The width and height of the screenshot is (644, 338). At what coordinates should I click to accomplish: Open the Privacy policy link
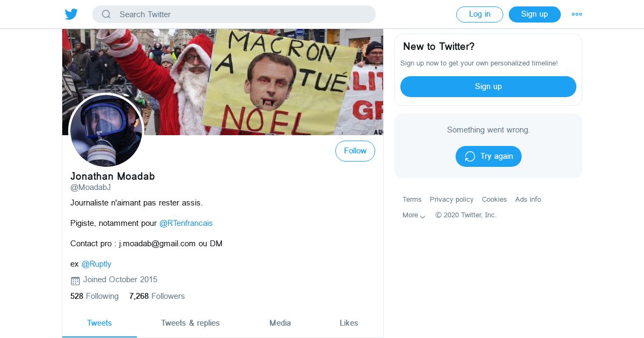(452, 200)
